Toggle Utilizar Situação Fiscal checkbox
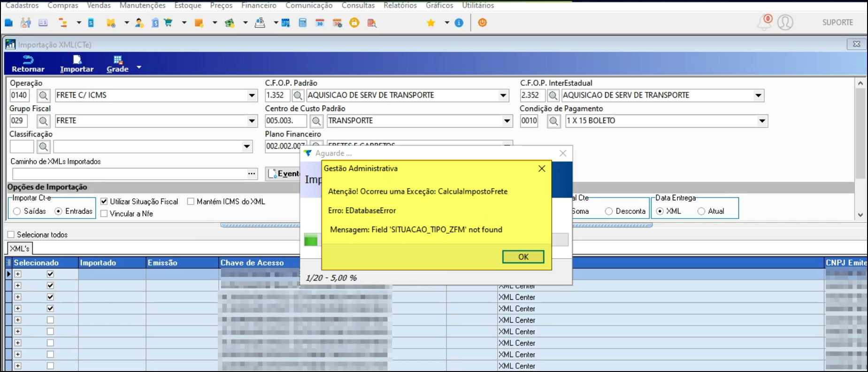 104,201
